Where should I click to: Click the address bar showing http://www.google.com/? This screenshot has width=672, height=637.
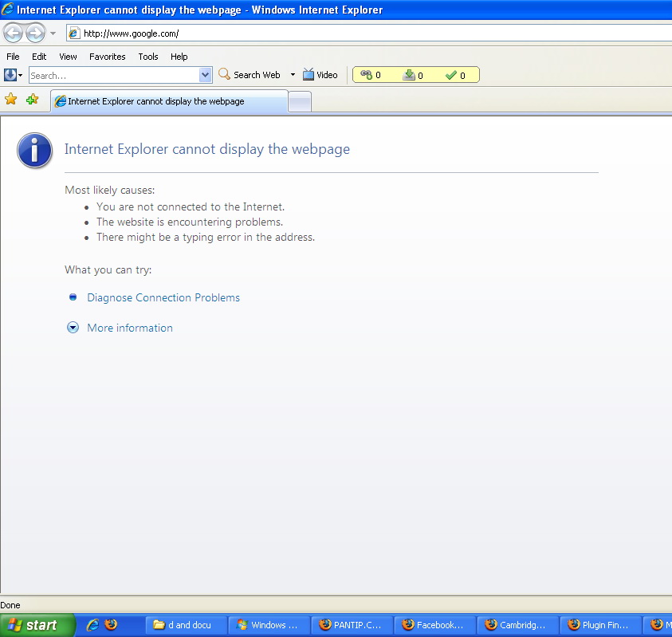pyautogui.click(x=369, y=33)
